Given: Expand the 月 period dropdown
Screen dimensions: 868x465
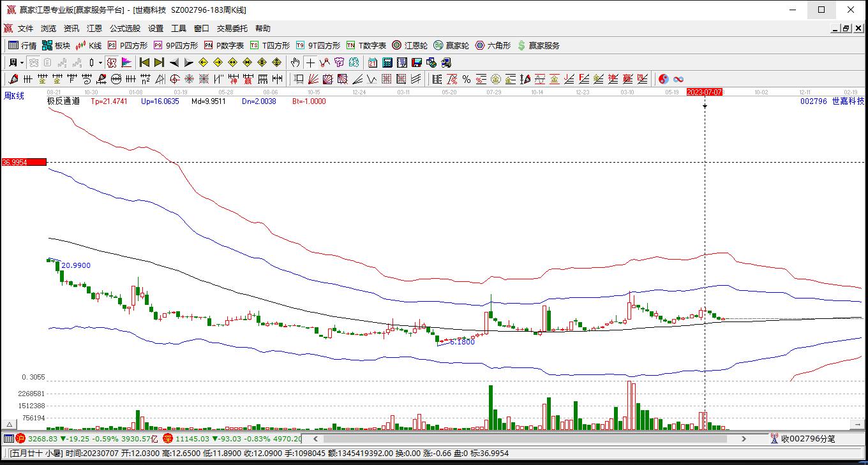Looking at the screenshot, I should tap(22, 63).
